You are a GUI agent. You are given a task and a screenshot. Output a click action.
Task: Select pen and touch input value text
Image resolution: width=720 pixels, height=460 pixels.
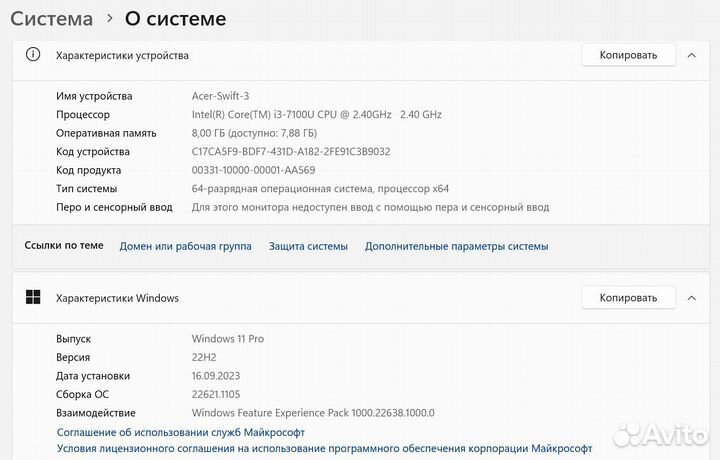(370, 207)
